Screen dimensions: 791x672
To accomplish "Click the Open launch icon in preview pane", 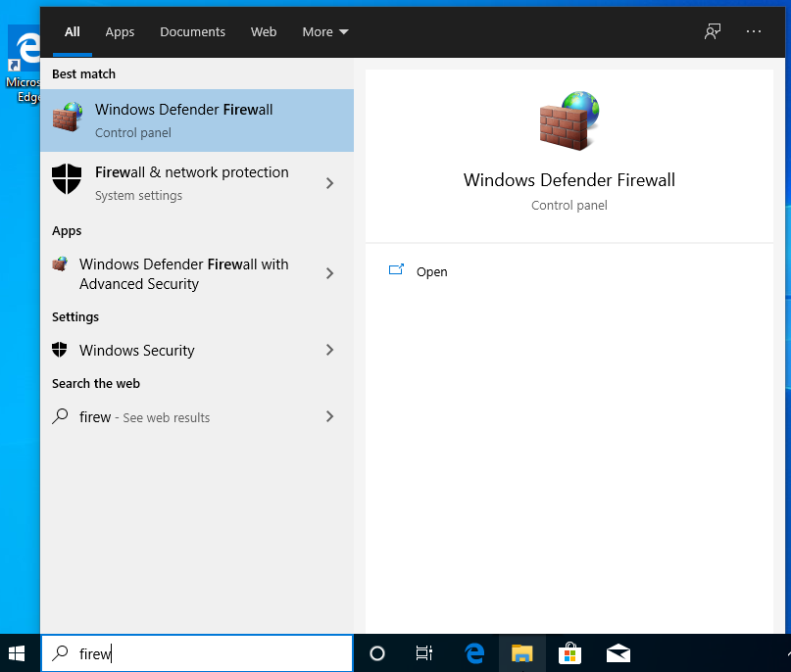I will tap(397, 269).
